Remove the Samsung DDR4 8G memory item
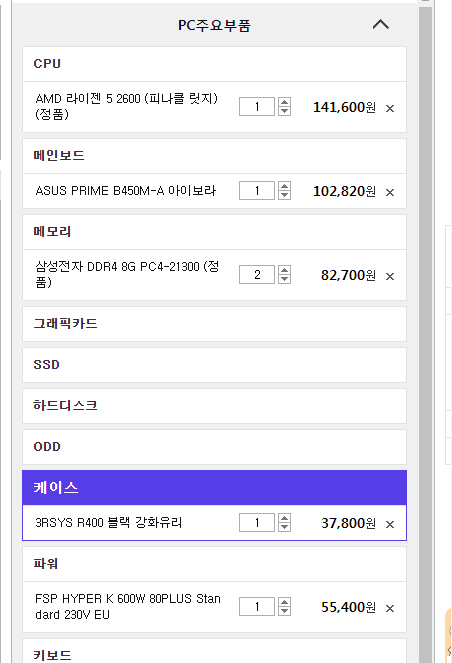 tap(390, 277)
